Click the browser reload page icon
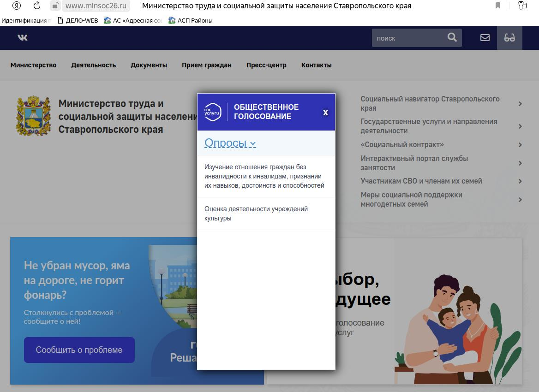539x392 pixels. point(37,6)
